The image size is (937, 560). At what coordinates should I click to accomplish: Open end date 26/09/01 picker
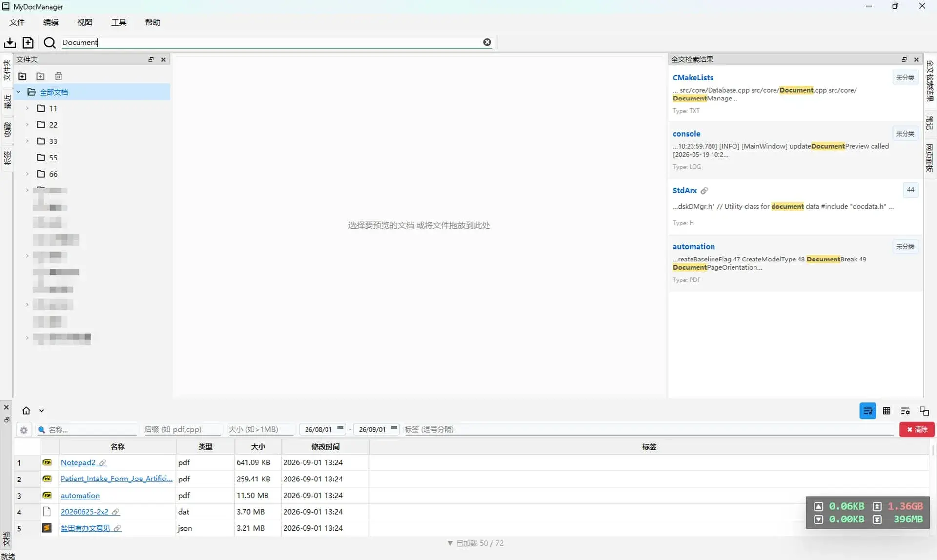[x=394, y=429]
